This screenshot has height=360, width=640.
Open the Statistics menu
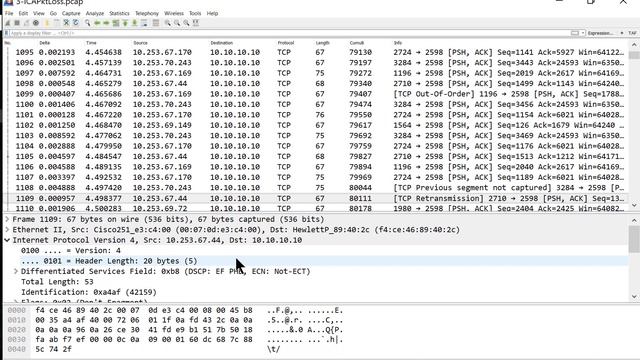119,13
